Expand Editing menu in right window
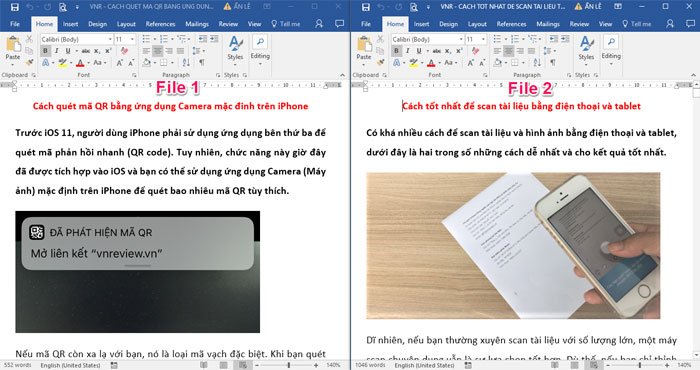This screenshot has height=370, width=700. tap(611, 49)
